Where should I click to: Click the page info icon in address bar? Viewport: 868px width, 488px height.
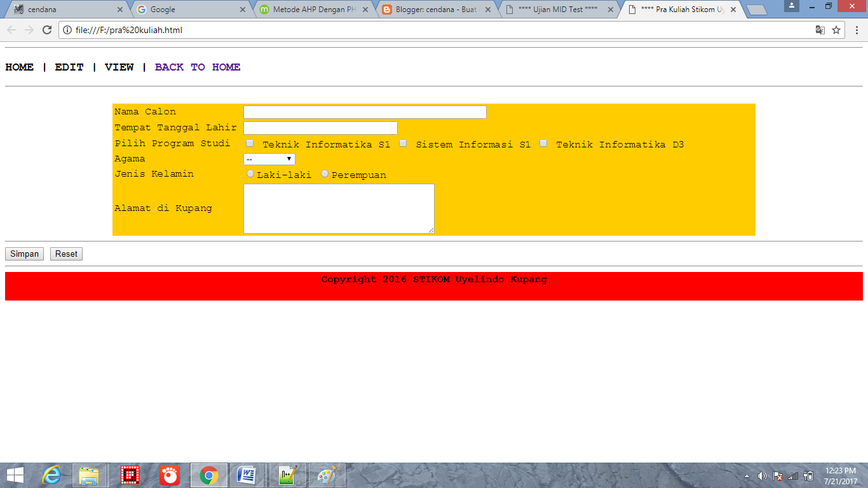point(67,29)
